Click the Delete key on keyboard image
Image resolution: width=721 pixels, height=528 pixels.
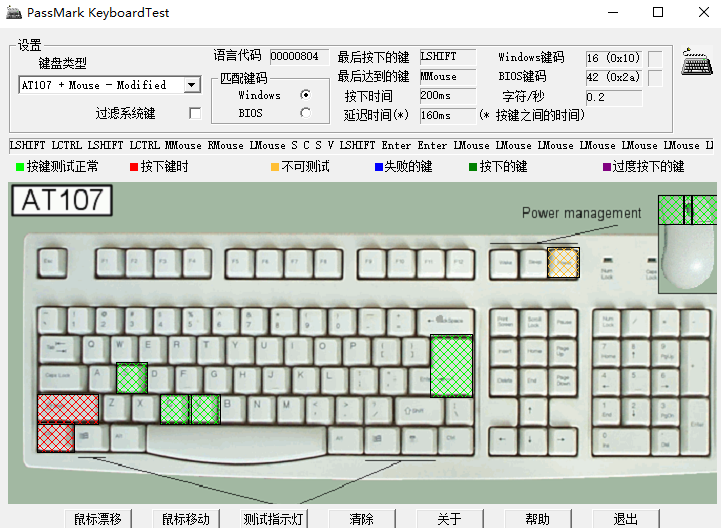[504, 381]
